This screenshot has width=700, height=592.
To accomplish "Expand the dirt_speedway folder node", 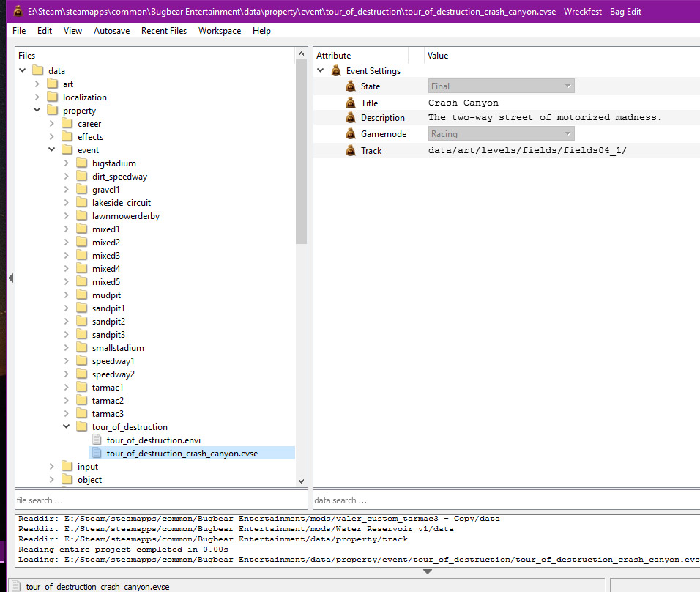I will [66, 176].
